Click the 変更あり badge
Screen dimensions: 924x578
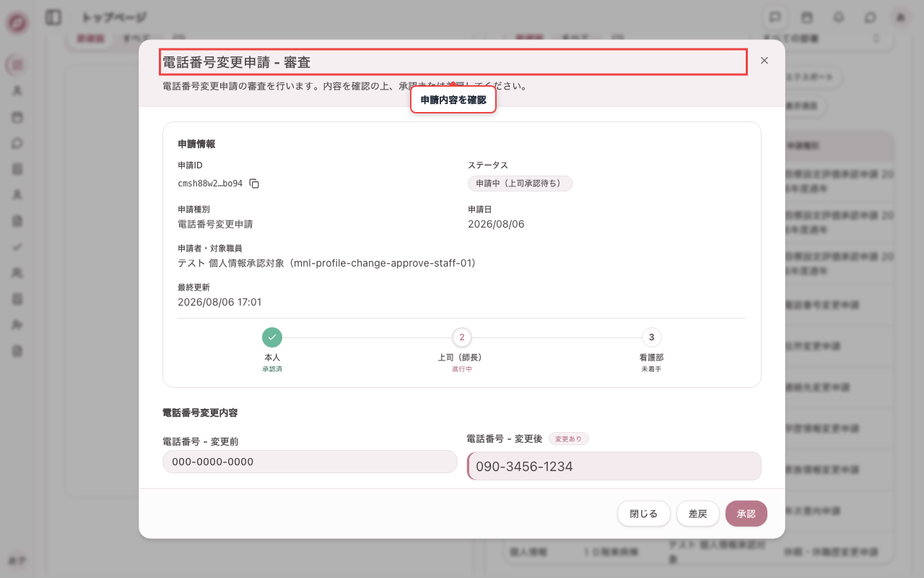click(569, 439)
